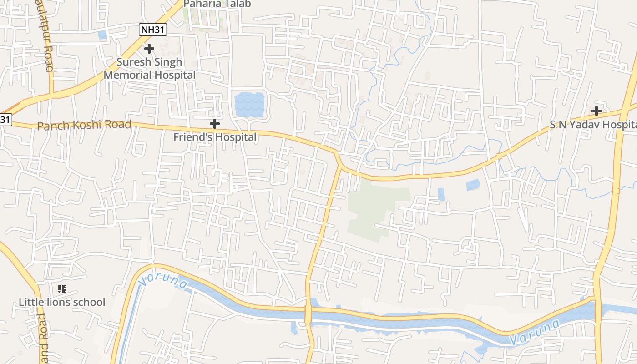The width and height of the screenshot is (637, 364).
Task: Click the Little lions school text label
Action: click(62, 302)
